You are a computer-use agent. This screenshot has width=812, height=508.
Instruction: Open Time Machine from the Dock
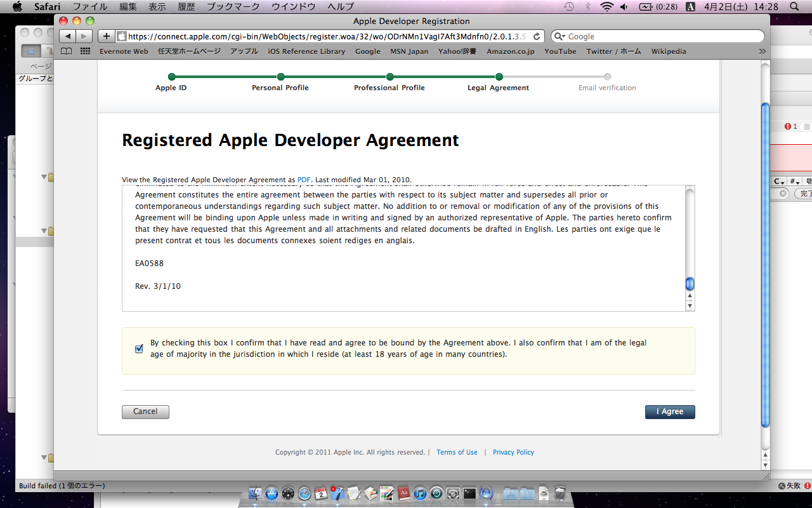pos(436,493)
